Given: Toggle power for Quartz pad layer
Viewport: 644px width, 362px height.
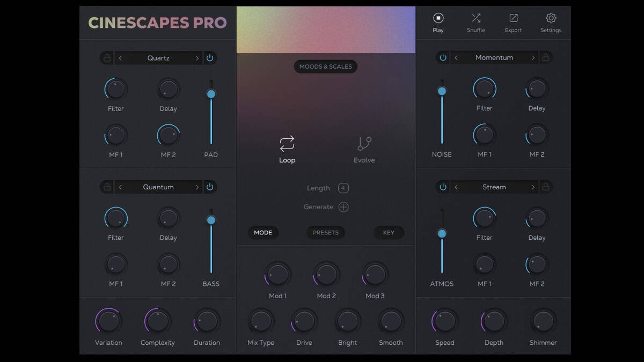Looking at the screenshot, I should pos(210,58).
